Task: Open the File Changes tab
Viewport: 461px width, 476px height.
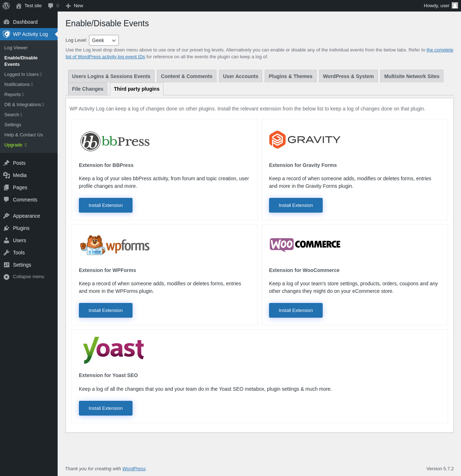Action: coord(88,89)
